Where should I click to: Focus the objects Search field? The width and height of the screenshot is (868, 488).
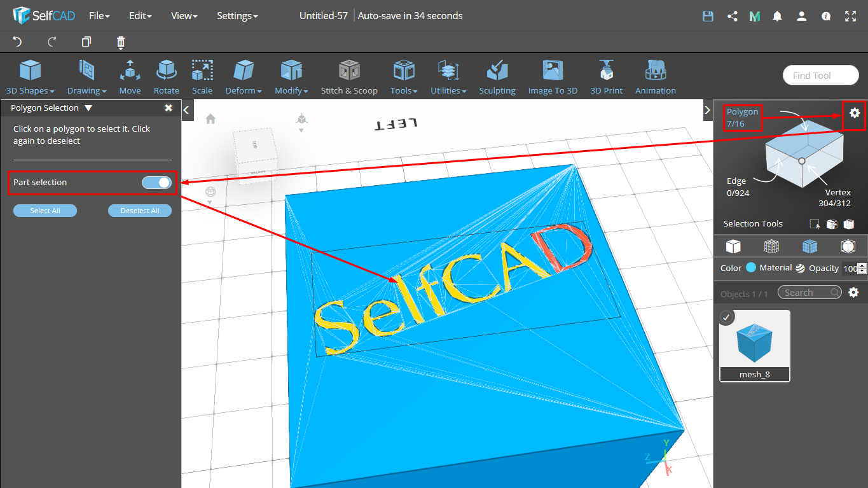[x=809, y=292]
